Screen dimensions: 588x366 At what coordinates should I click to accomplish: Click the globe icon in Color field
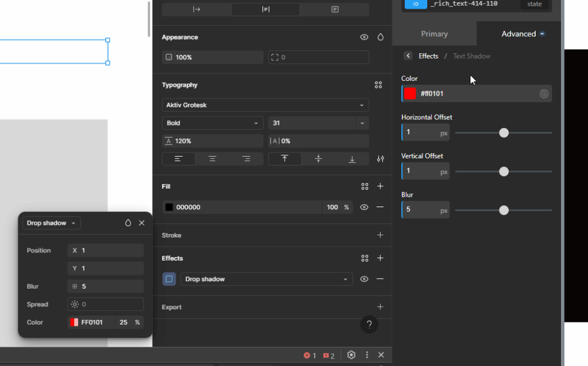(x=544, y=94)
